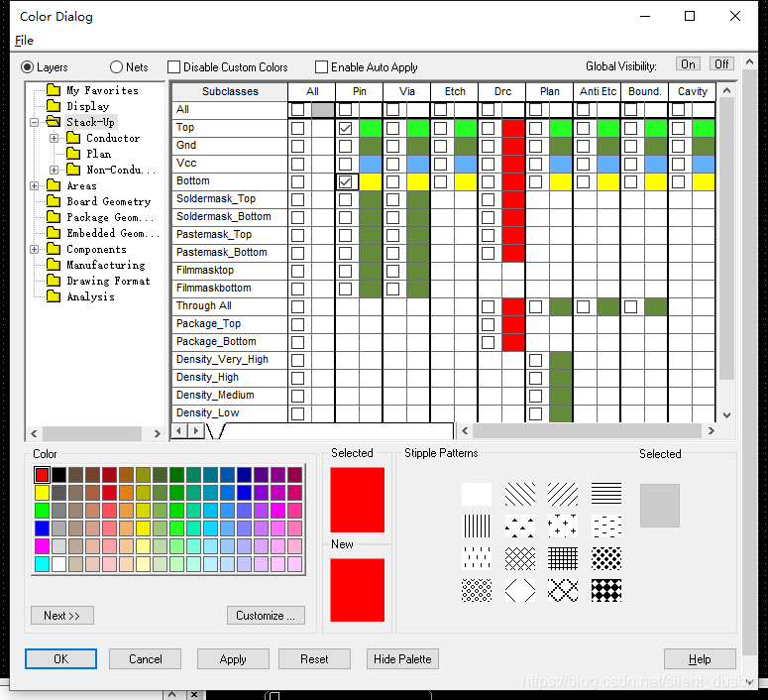
Task: Select the Layers radio button
Action: (28, 67)
